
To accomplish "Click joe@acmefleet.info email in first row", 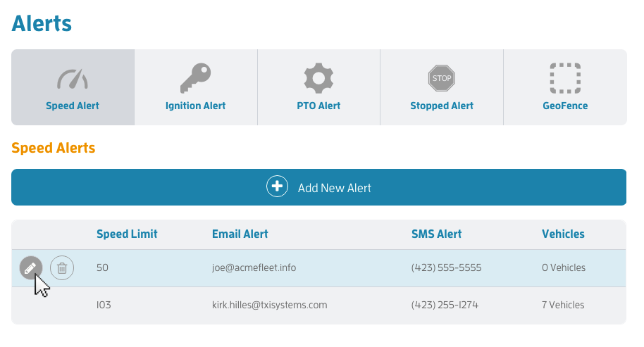I will (254, 268).
